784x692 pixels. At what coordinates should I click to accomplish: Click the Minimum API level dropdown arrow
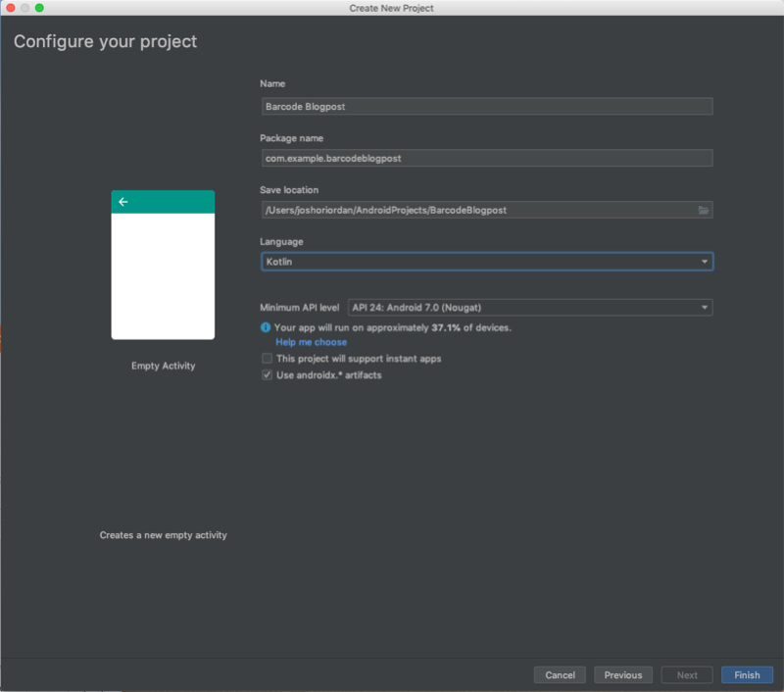click(x=702, y=307)
